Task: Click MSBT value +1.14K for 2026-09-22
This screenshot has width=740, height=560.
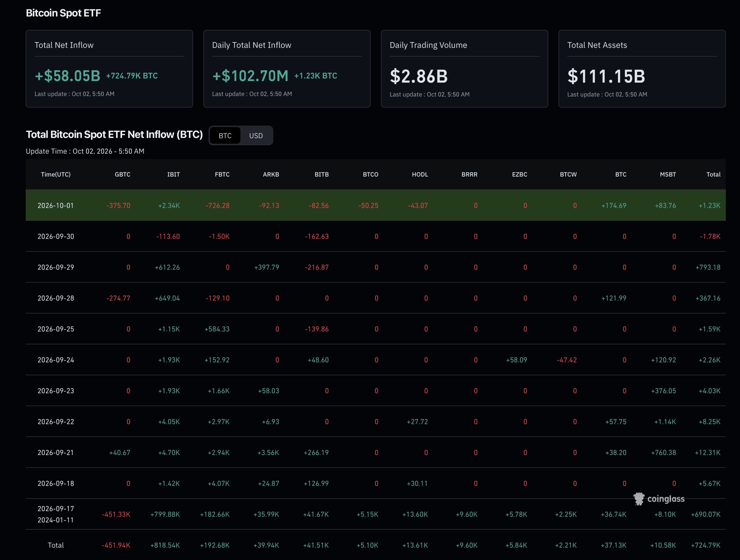Action: pyautogui.click(x=665, y=422)
